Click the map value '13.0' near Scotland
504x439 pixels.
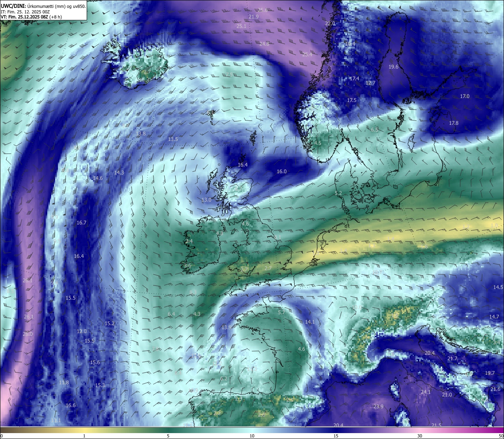pos(206,200)
